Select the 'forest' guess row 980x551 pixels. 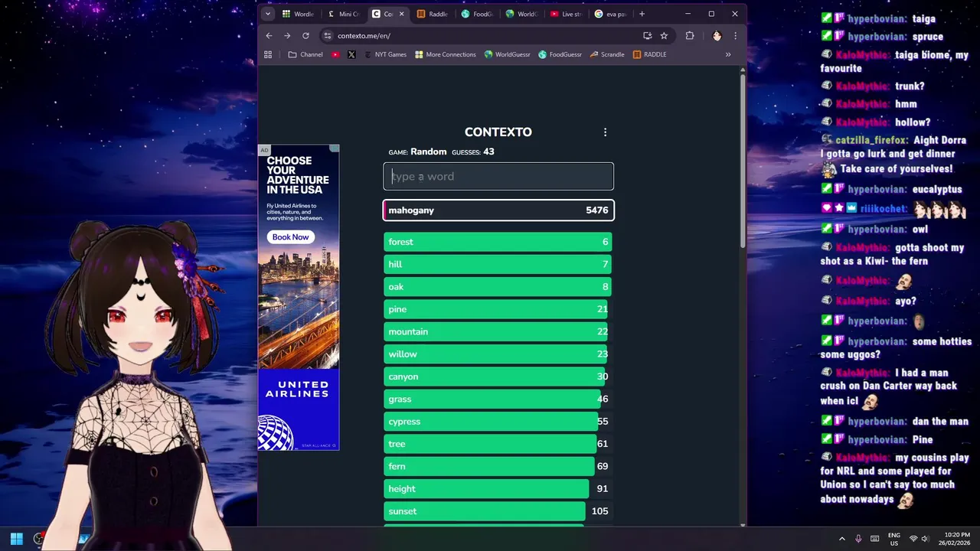click(x=498, y=242)
